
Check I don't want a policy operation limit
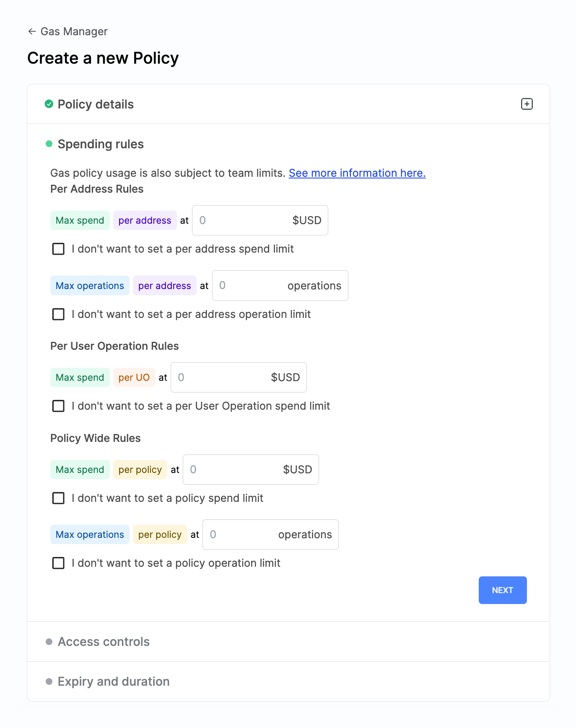click(x=58, y=563)
